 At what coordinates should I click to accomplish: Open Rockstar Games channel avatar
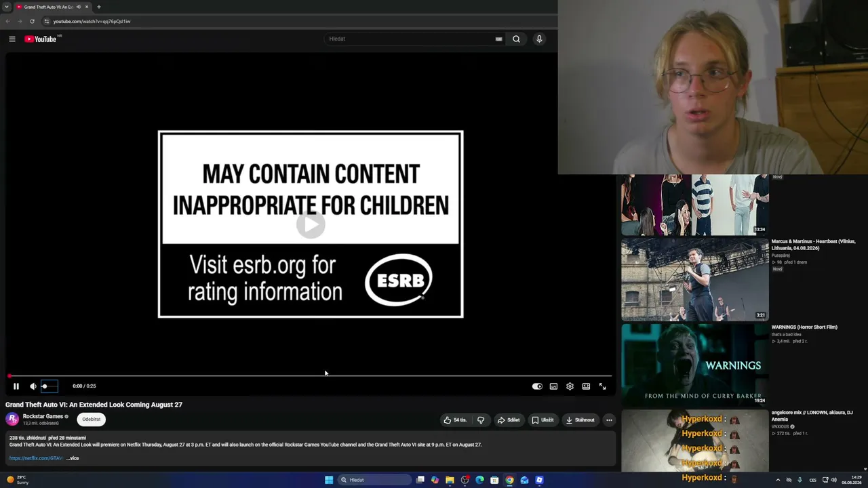point(12,419)
